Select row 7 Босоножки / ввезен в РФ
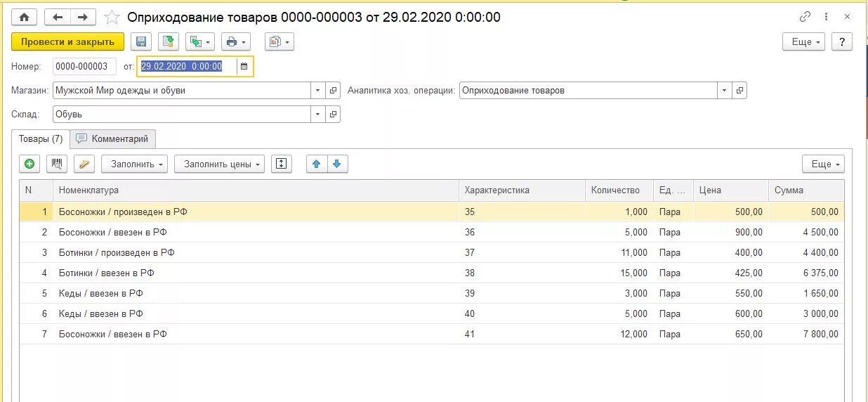The height and width of the screenshot is (402, 868). pos(432,334)
